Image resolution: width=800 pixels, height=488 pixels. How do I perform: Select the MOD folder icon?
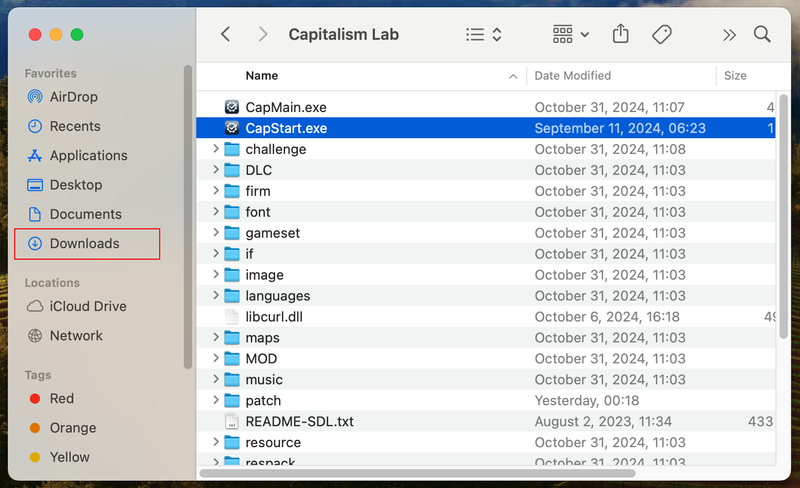[232, 358]
